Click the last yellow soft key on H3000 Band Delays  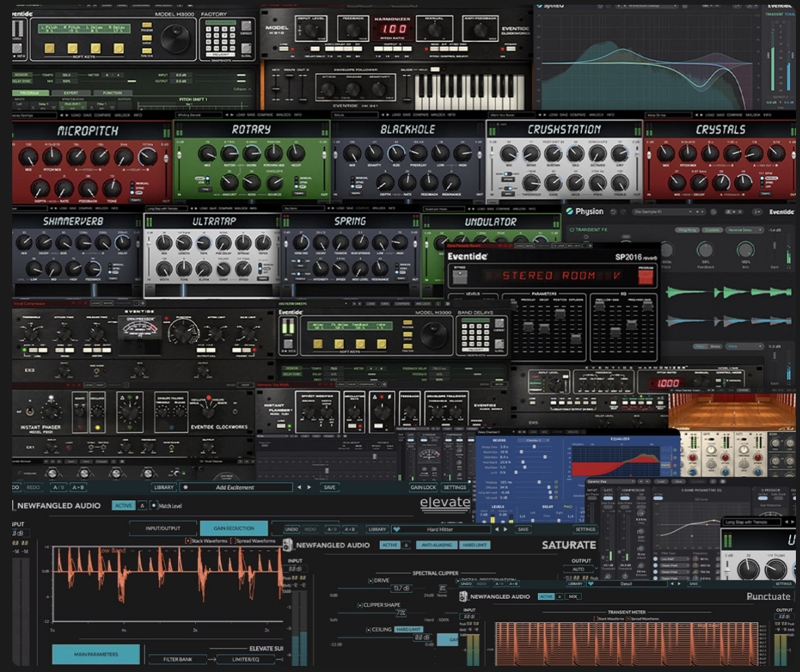tap(382, 344)
